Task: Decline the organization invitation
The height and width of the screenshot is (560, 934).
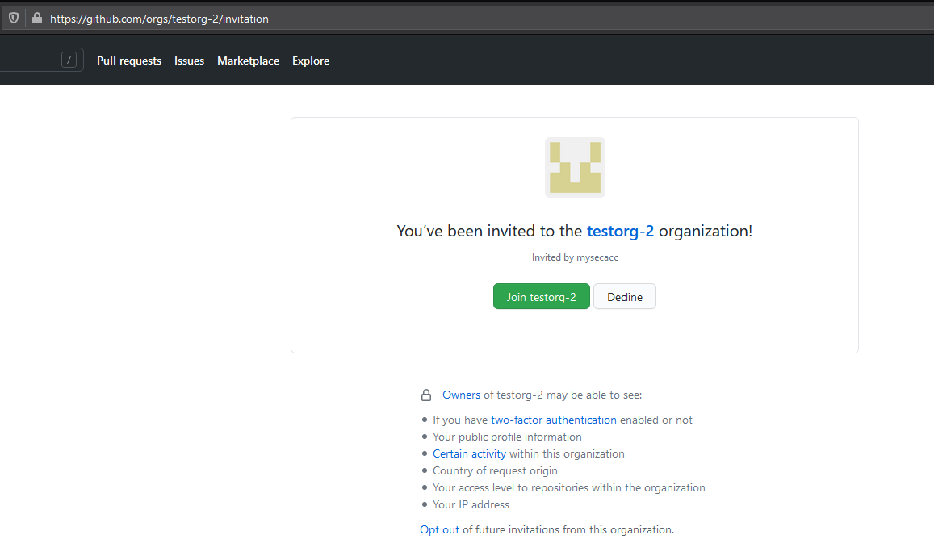Action: pos(625,297)
